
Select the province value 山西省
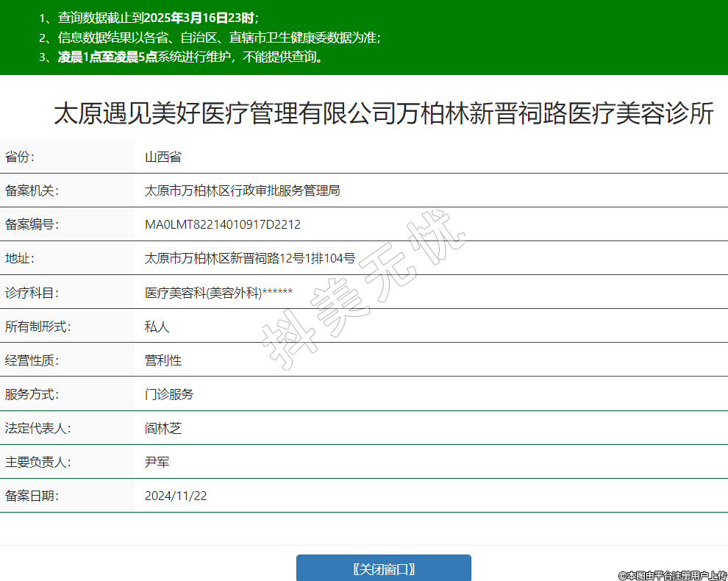pos(163,157)
